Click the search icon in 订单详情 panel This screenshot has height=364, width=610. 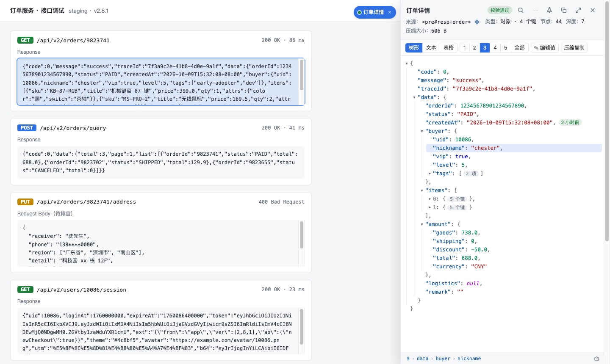click(x=521, y=10)
